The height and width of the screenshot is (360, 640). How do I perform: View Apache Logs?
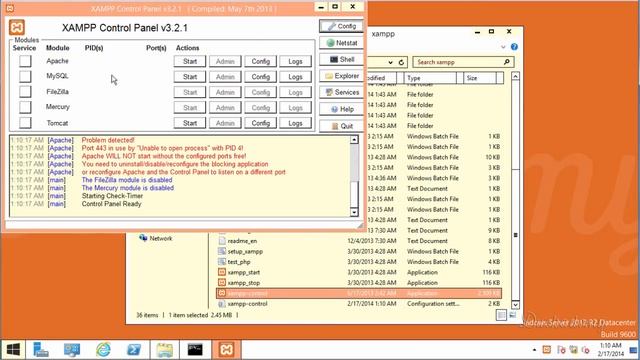point(296,61)
